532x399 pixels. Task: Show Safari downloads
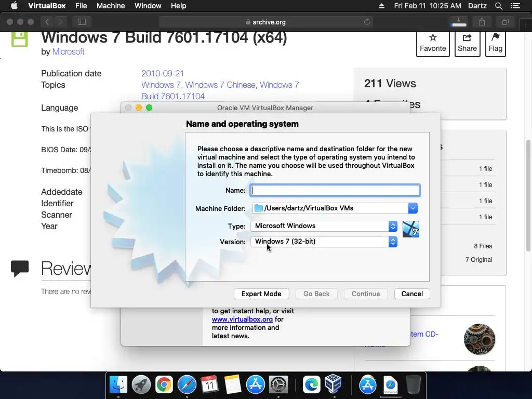459,22
